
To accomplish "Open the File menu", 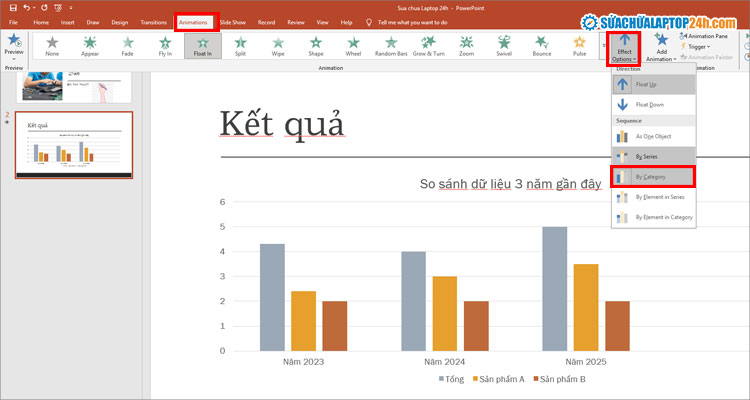I will [x=13, y=22].
